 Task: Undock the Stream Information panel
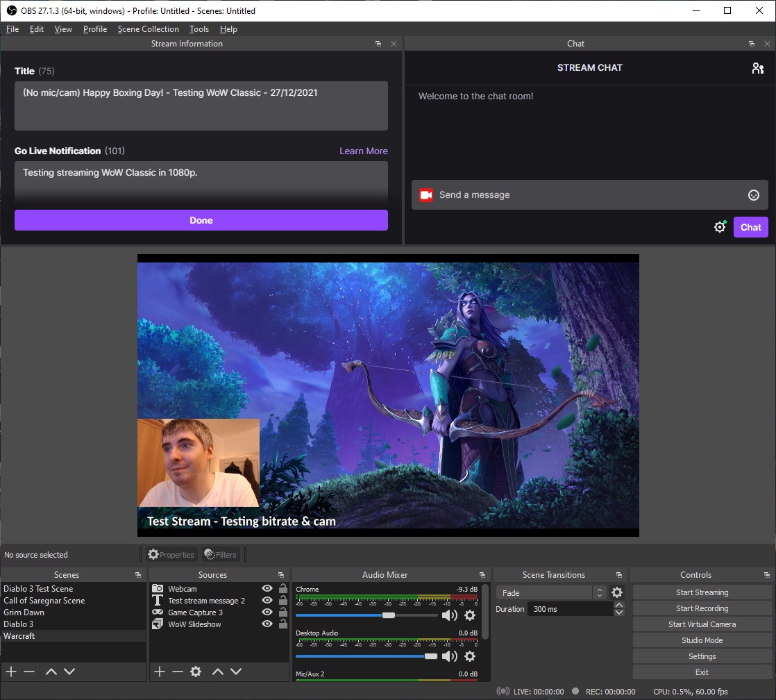pos(378,44)
